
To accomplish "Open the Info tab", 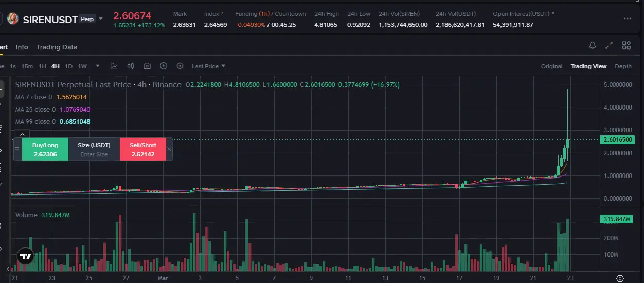I will click(x=22, y=47).
